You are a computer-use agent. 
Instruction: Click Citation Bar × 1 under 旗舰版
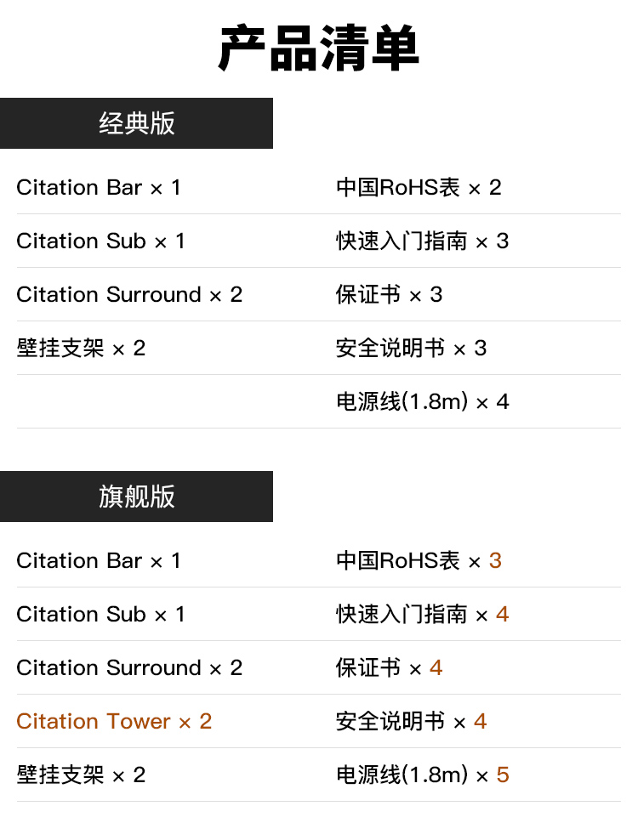click(x=99, y=560)
